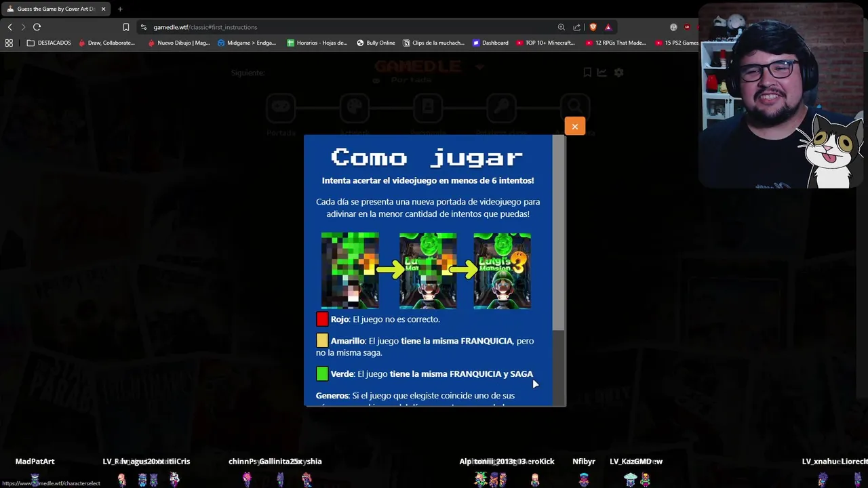The image size is (868, 488).
Task: Click the red uBlock extension icon
Action: (687, 27)
